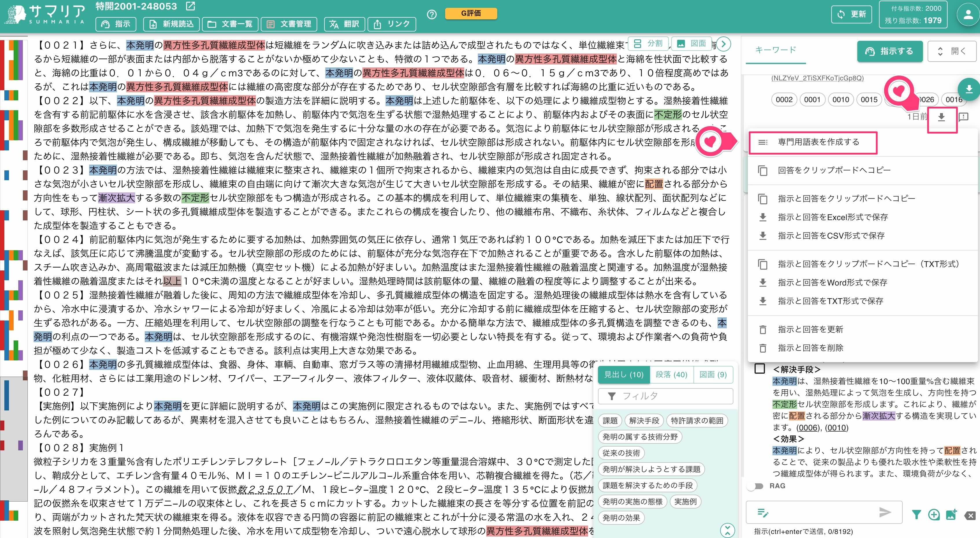Open the 図面 drawings view button
980x538 pixels.
coord(691,43)
